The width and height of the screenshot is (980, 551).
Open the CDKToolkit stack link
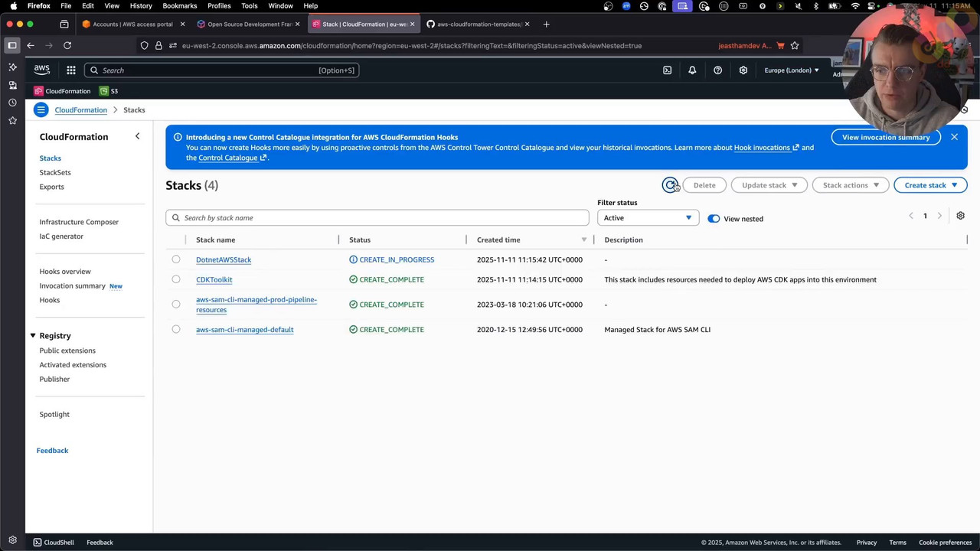click(x=214, y=280)
